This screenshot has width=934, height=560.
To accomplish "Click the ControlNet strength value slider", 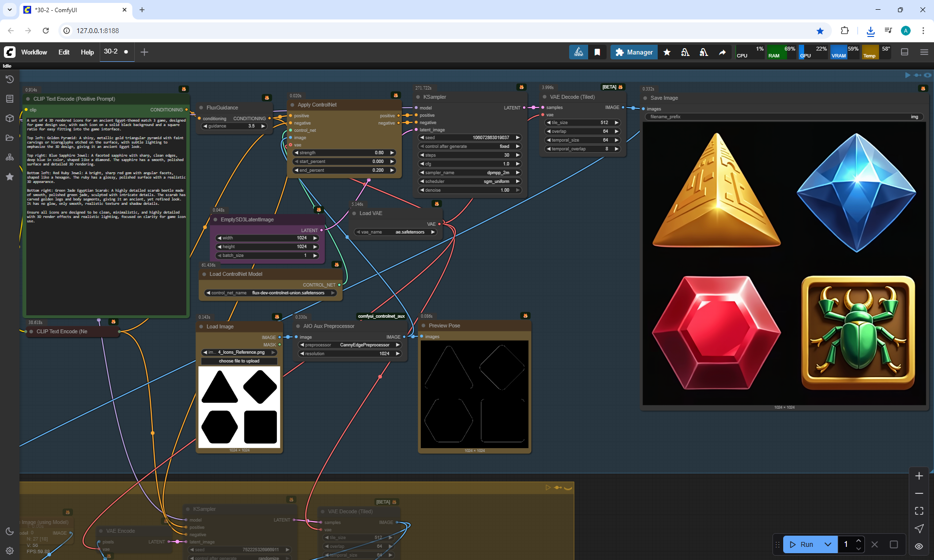I will point(344,153).
